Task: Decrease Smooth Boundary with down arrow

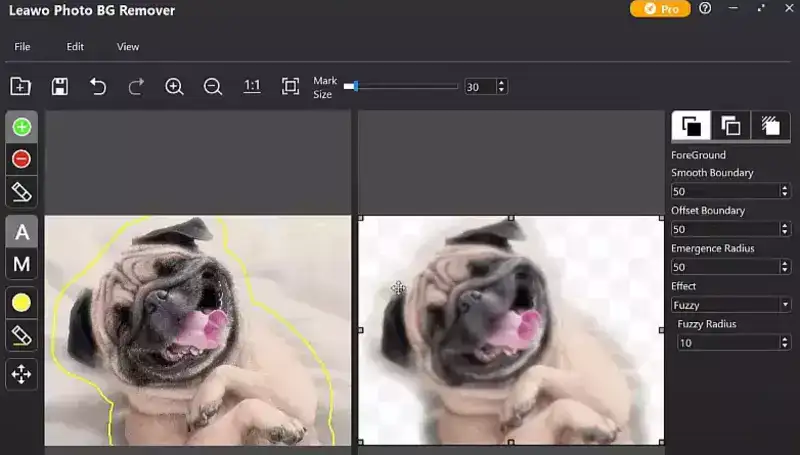Action: click(x=785, y=195)
